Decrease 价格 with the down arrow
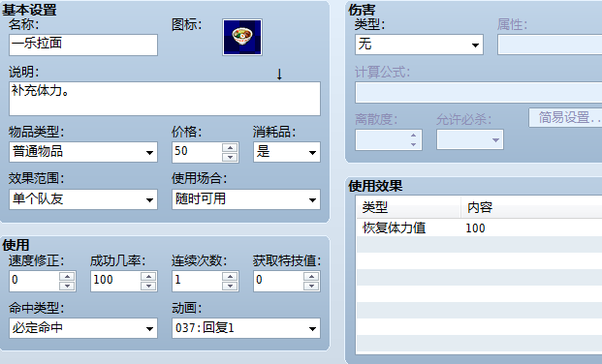 click(230, 157)
